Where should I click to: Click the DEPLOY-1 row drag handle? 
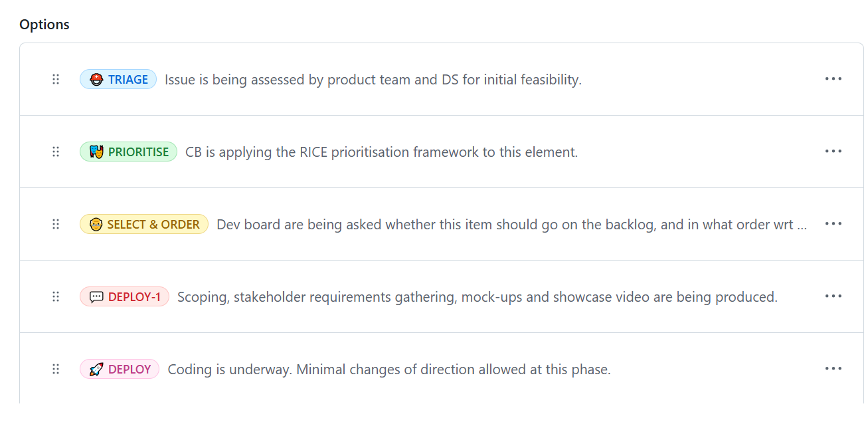(x=56, y=296)
